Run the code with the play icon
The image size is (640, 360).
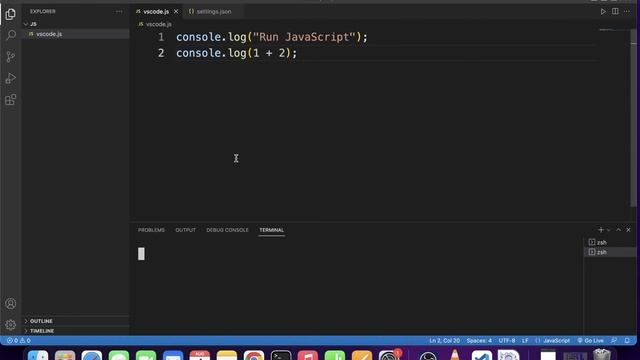pyautogui.click(x=603, y=11)
